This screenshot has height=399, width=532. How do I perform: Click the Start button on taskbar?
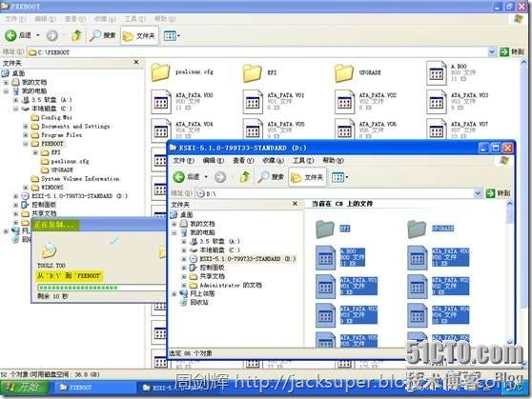point(24,388)
